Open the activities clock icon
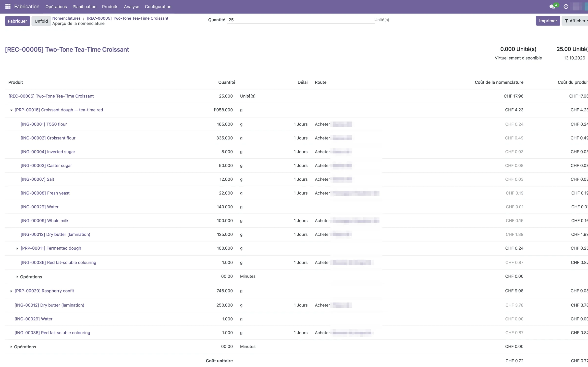The image size is (588, 367). [566, 7]
